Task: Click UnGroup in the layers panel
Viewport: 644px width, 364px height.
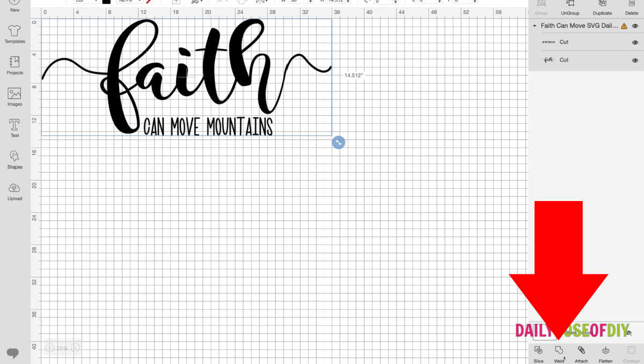Action: [x=570, y=8]
